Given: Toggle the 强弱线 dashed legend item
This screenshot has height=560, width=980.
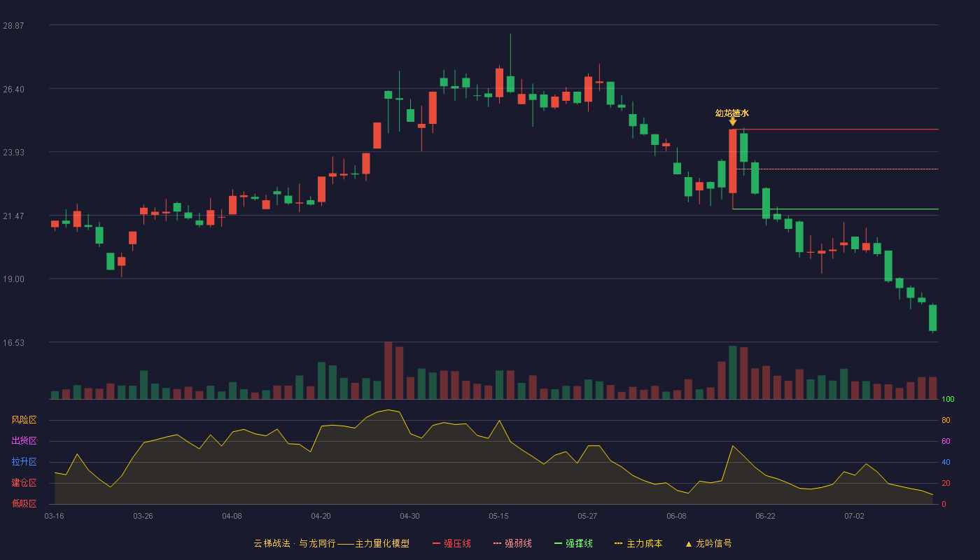Looking at the screenshot, I should coord(512,543).
